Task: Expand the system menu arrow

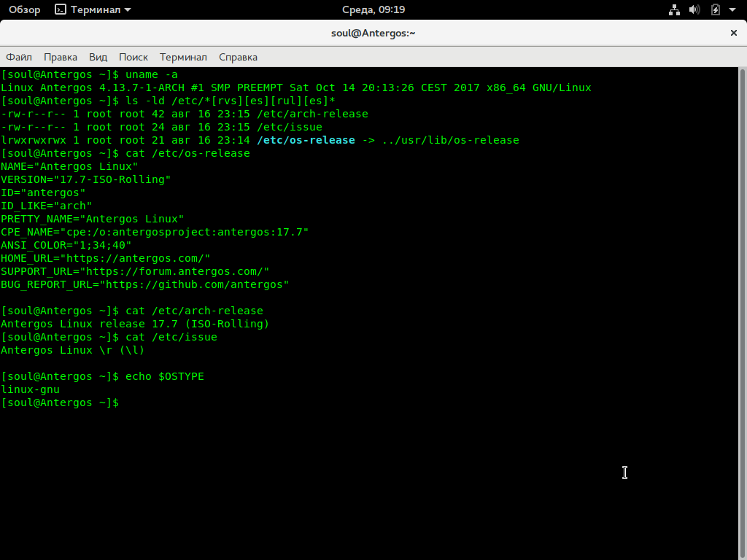Action: coord(732,9)
